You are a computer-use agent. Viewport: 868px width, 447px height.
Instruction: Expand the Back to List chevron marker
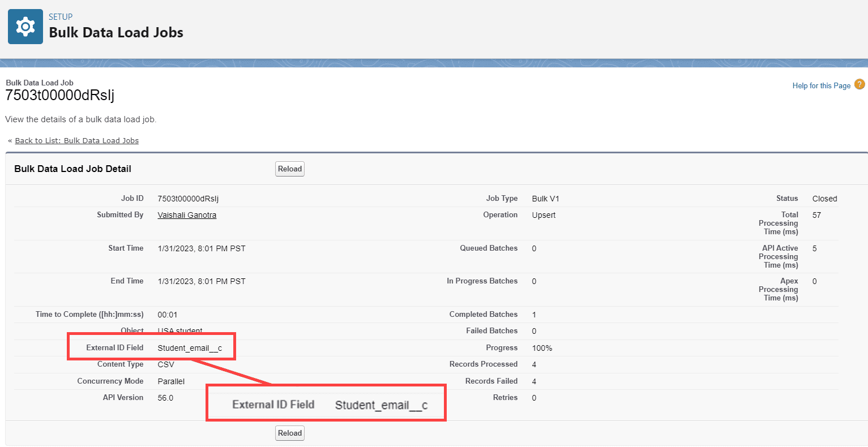10,140
